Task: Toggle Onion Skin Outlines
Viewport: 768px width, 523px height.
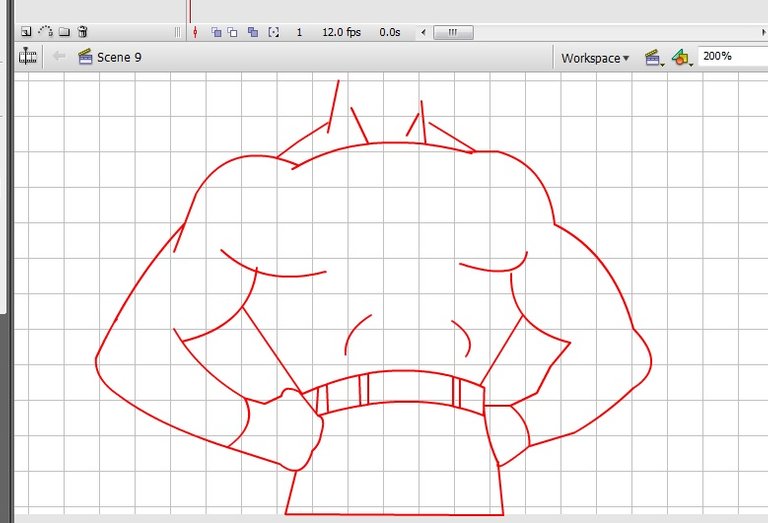Action: pyautogui.click(x=233, y=32)
